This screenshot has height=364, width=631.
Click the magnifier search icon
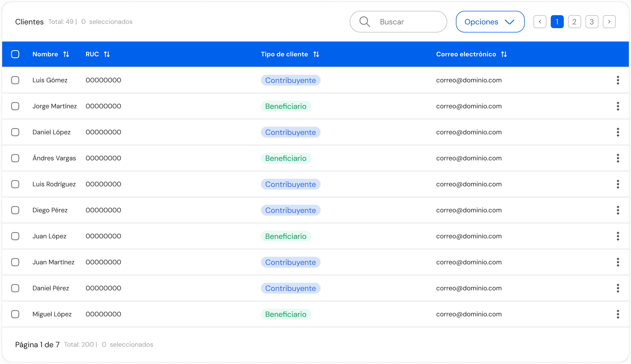pyautogui.click(x=365, y=22)
